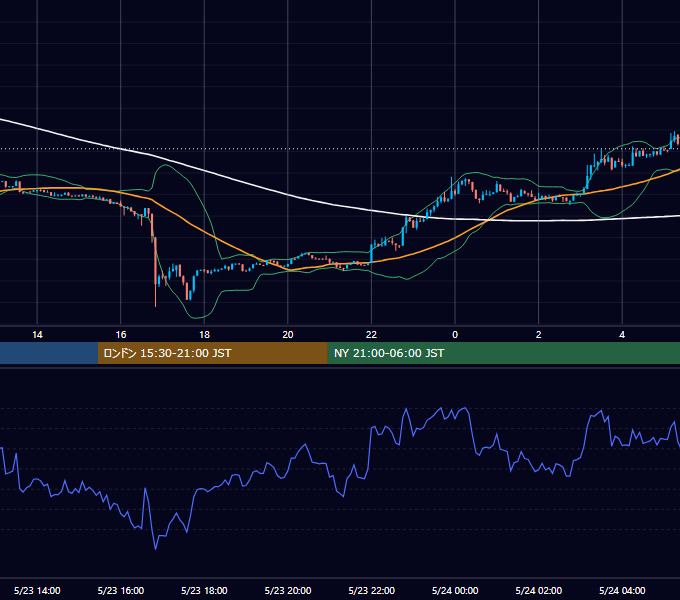Click the 22 hour label on price chart axis
680x600 pixels.
pyautogui.click(x=371, y=335)
